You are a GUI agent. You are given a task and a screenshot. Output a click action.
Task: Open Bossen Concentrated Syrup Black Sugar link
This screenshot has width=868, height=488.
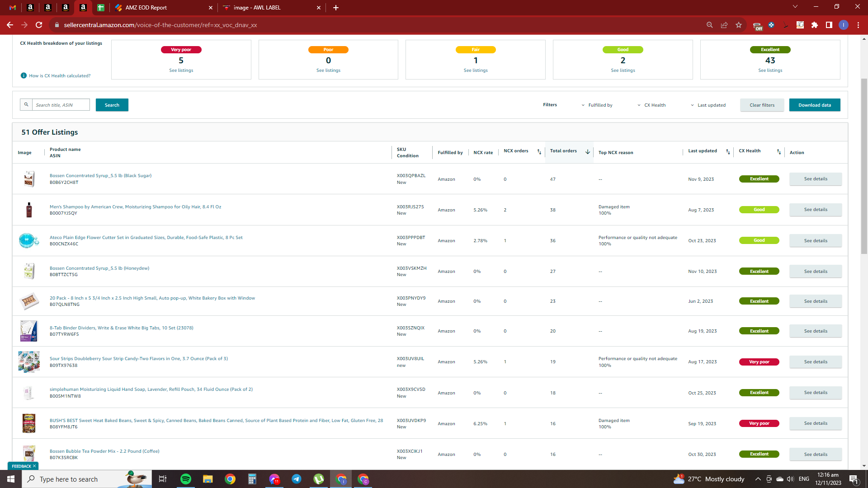tap(100, 176)
